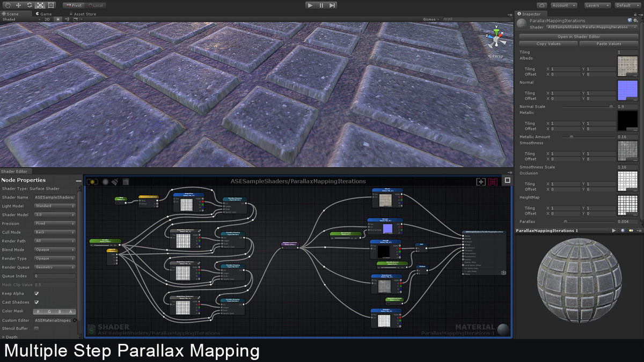Screen dimensions: 644x362
Task: Select the Rotate tool
Action: (30, 5)
